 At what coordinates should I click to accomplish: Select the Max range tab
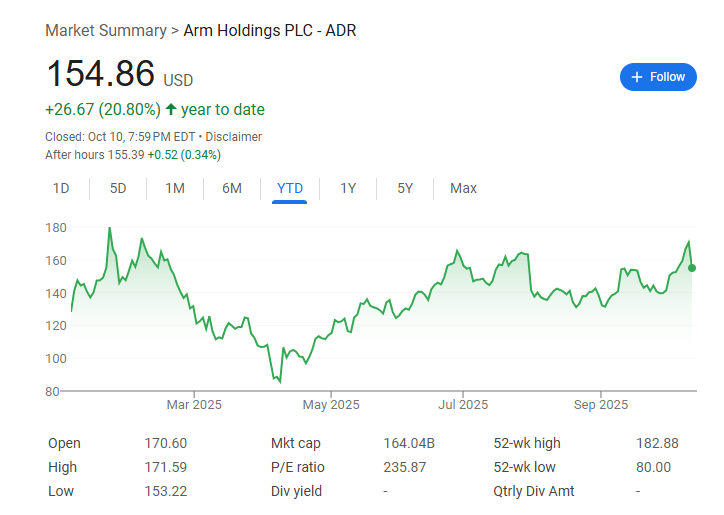[x=463, y=188]
